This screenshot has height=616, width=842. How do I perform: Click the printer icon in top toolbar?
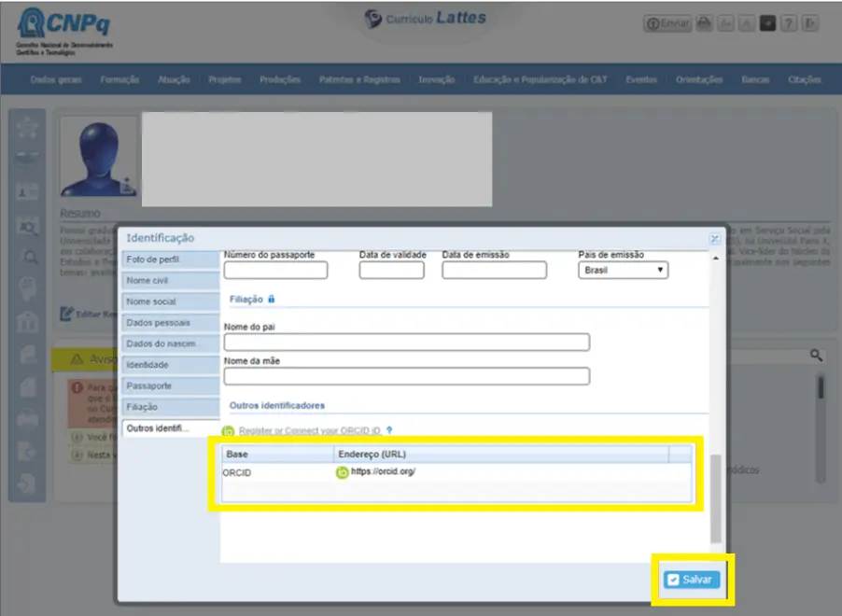pos(705,24)
